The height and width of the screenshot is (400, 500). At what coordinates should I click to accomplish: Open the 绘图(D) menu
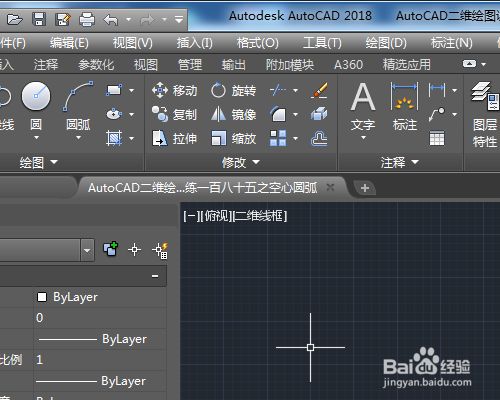[386, 43]
